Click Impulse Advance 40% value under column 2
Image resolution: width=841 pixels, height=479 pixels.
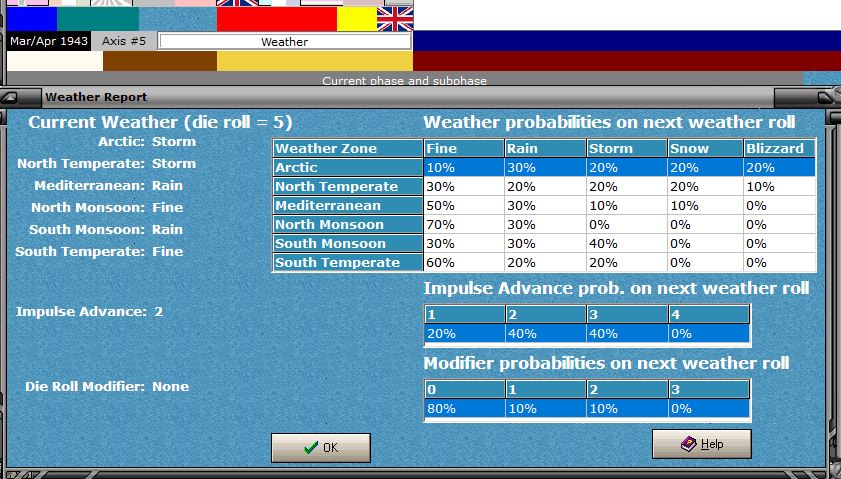coord(545,334)
